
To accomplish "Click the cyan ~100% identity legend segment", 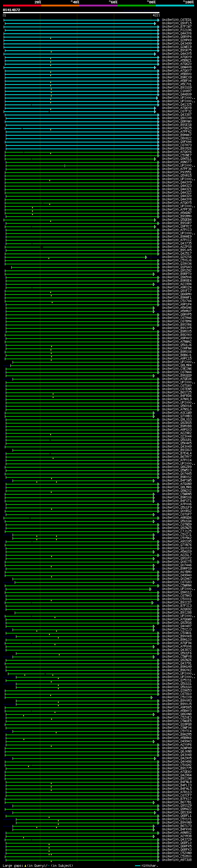I will (x=175, y=6).
